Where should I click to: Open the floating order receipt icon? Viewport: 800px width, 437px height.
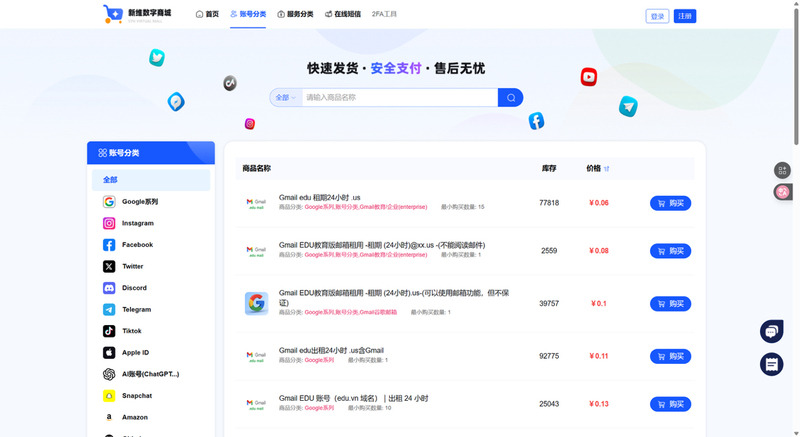point(771,365)
